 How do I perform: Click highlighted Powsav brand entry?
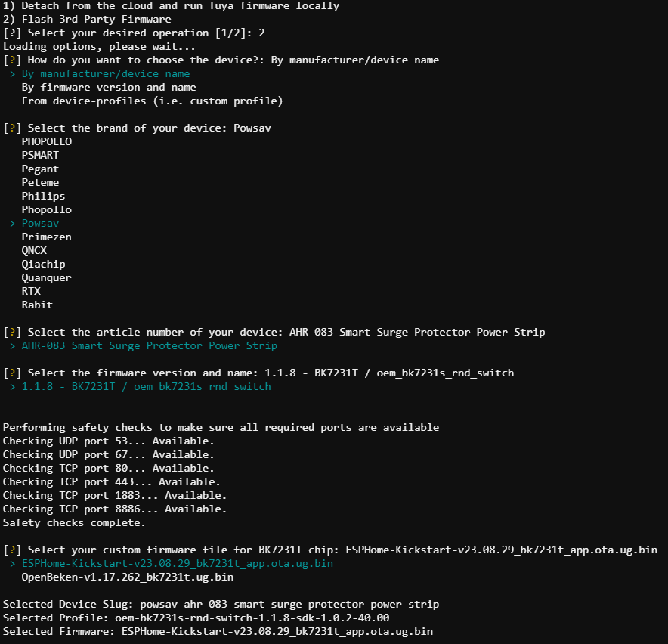click(41, 223)
